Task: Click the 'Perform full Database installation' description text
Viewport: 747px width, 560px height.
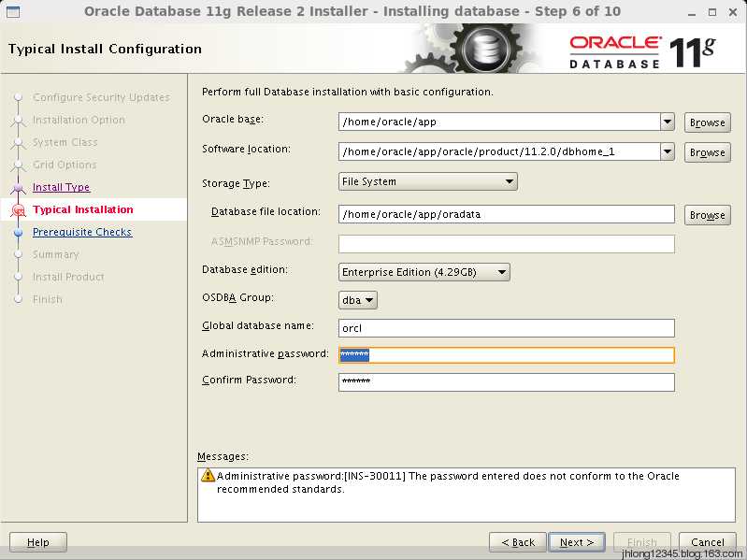Action: point(347,92)
